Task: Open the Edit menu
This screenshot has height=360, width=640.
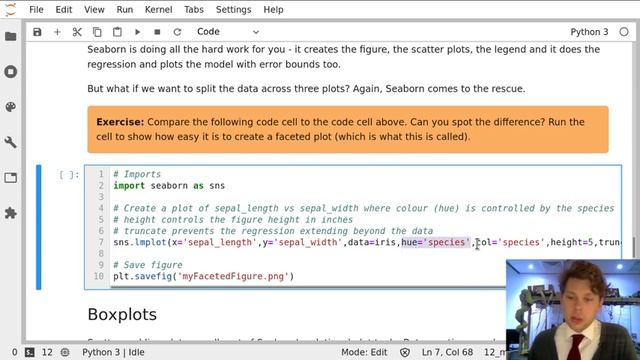Action: (64, 9)
